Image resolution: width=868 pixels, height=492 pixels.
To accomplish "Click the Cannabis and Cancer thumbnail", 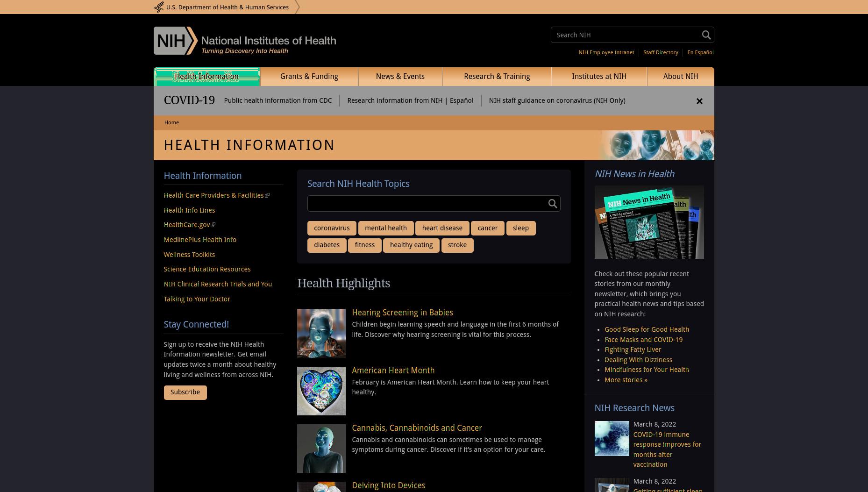I will click(321, 449).
